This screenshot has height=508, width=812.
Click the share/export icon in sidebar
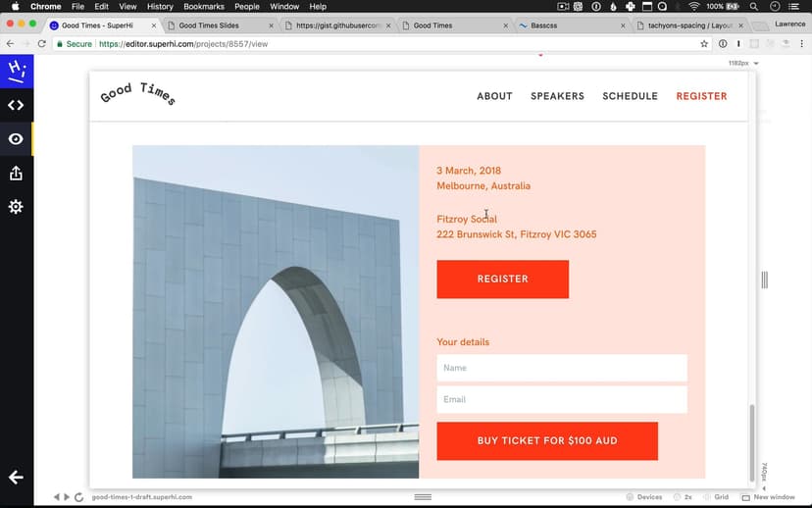click(16, 174)
